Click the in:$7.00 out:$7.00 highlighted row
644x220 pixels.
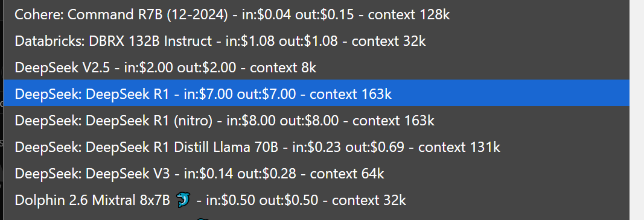tap(316, 93)
